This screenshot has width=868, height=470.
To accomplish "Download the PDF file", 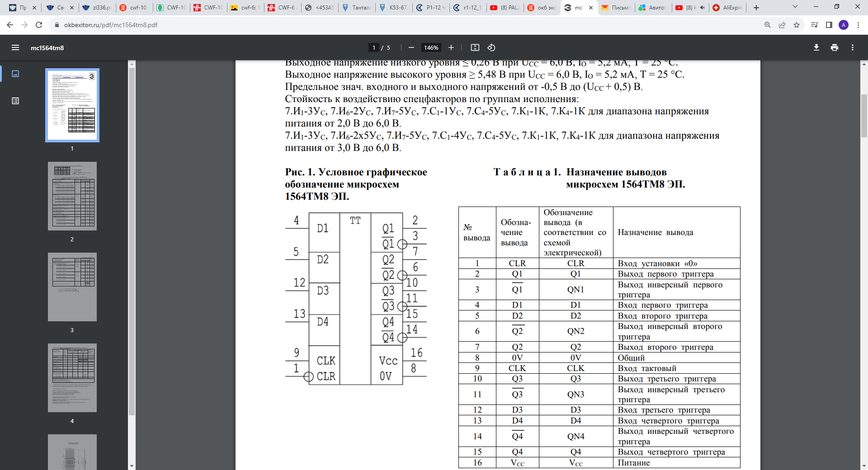I will pyautogui.click(x=816, y=47).
